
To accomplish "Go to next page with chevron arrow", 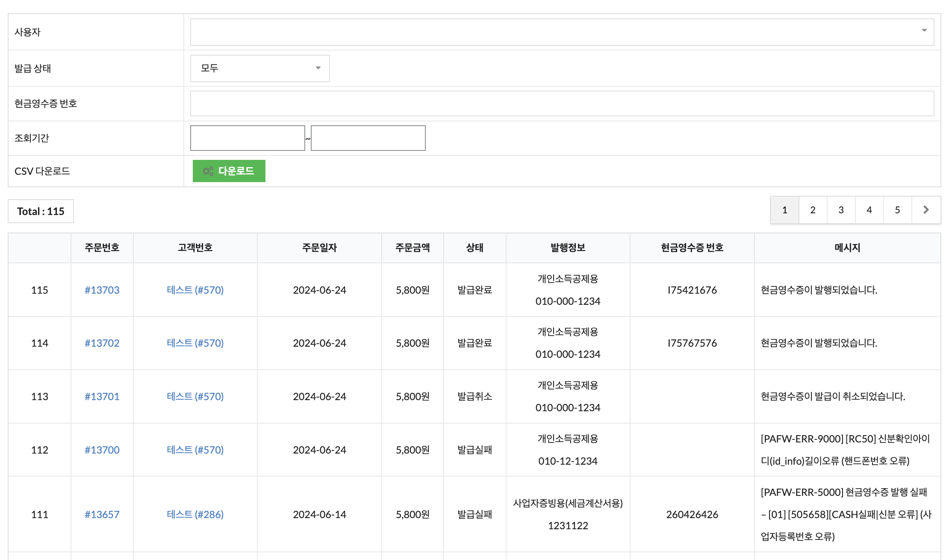I will 926,210.
